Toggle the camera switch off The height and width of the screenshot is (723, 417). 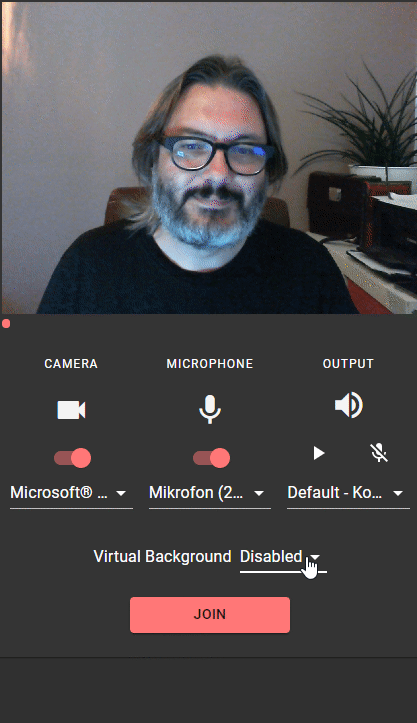pos(72,458)
